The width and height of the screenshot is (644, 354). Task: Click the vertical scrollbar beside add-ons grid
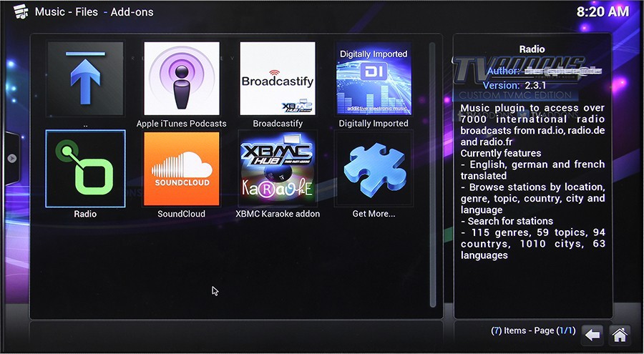[x=431, y=172]
